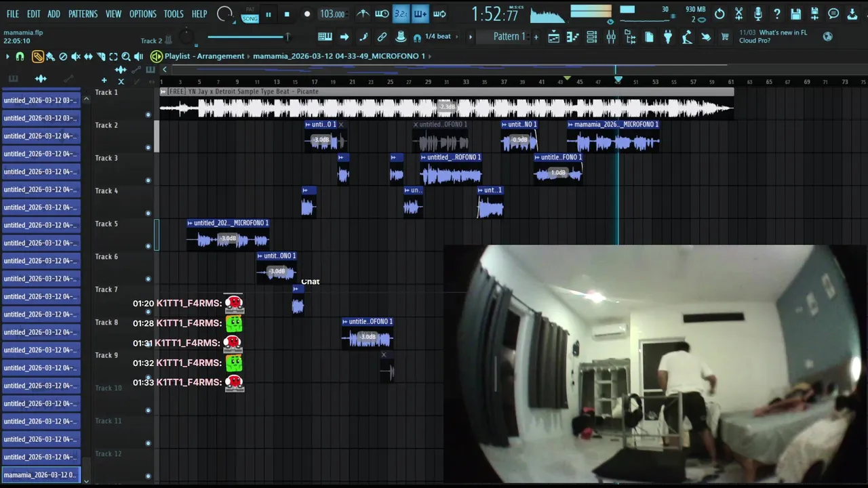This screenshot has height=488, width=868.
Task: Toggle wait for input before playing
Action: tap(382, 14)
